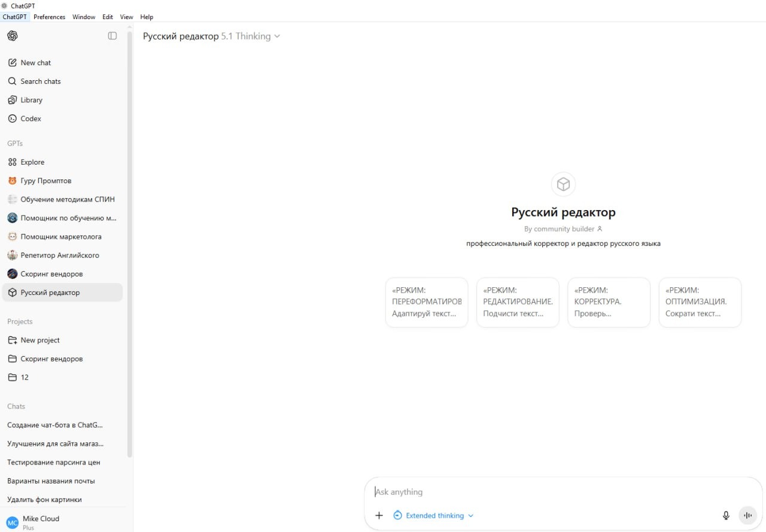Open the Extended thinking dropdown
The width and height of the screenshot is (766, 532).
434,515
